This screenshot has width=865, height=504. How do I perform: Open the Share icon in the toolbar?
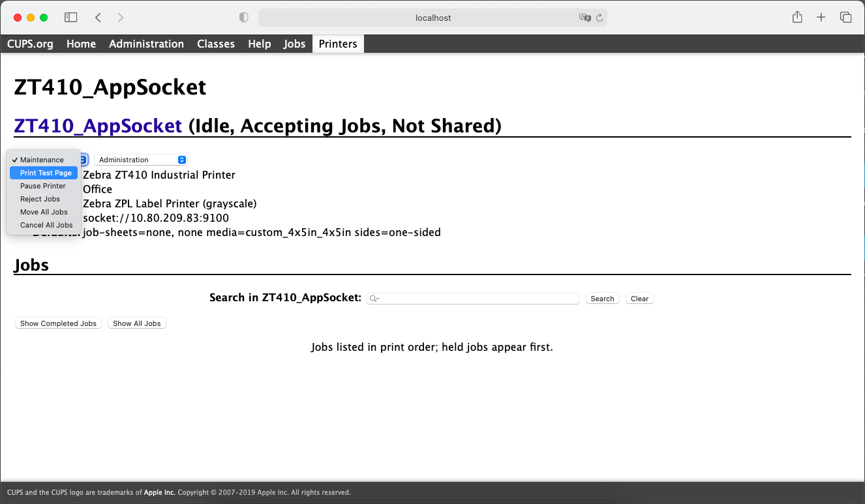pyautogui.click(x=797, y=18)
